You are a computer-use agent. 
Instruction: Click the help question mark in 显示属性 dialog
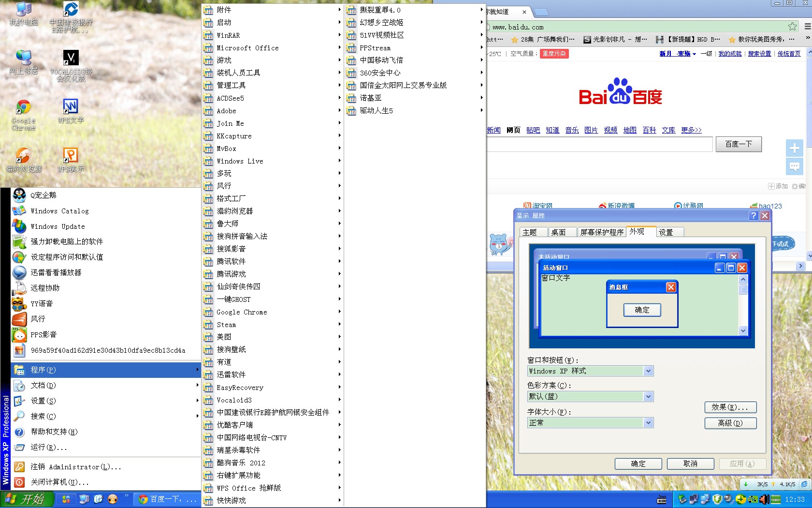[754, 216]
